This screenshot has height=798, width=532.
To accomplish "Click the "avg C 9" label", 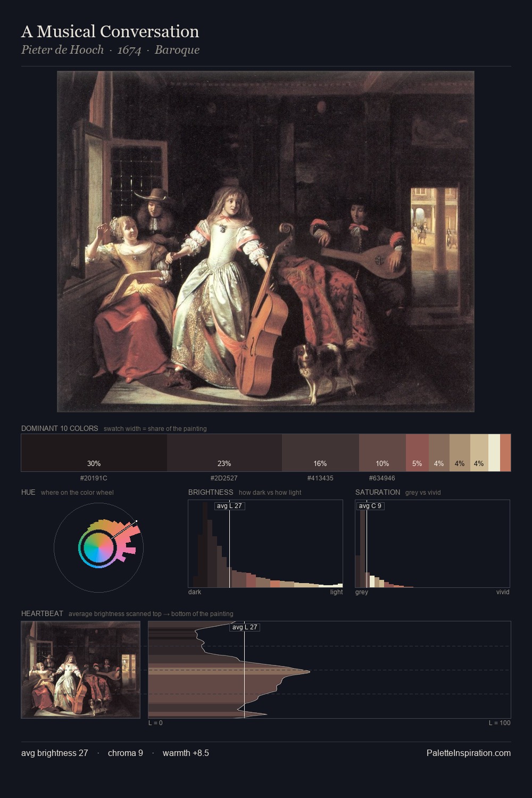I will click(370, 506).
